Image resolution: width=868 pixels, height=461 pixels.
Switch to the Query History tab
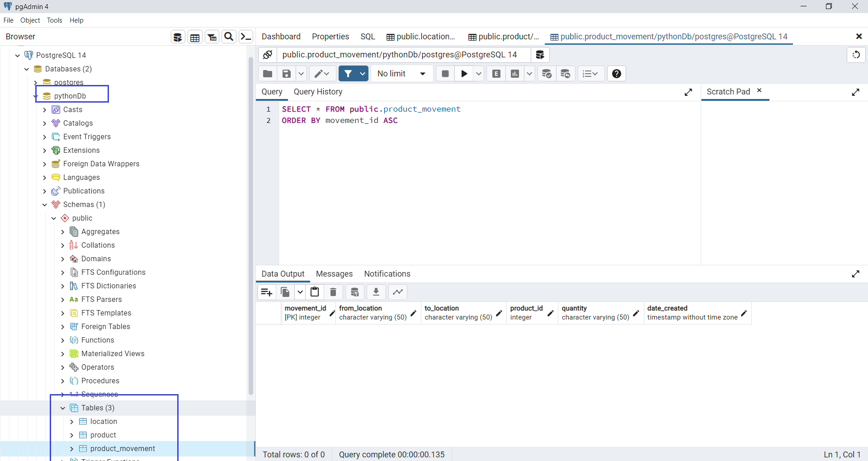click(x=318, y=92)
